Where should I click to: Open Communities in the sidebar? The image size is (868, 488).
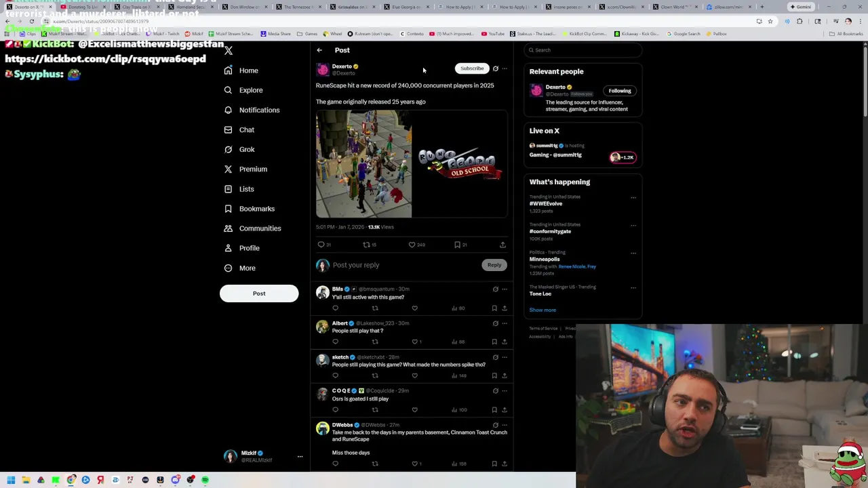tap(252, 228)
